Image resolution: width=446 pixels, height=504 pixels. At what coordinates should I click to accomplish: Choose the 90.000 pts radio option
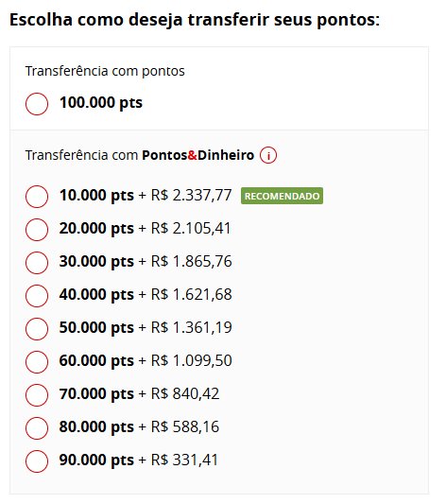[37, 461]
